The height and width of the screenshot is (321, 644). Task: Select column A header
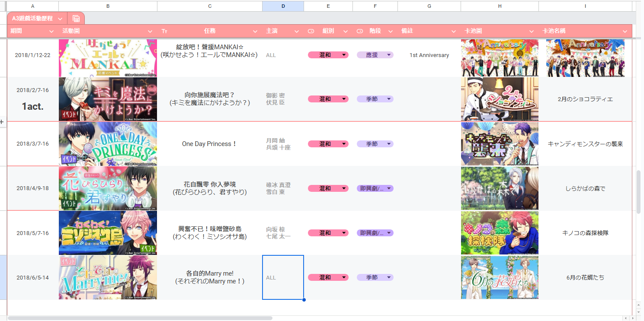click(x=33, y=6)
